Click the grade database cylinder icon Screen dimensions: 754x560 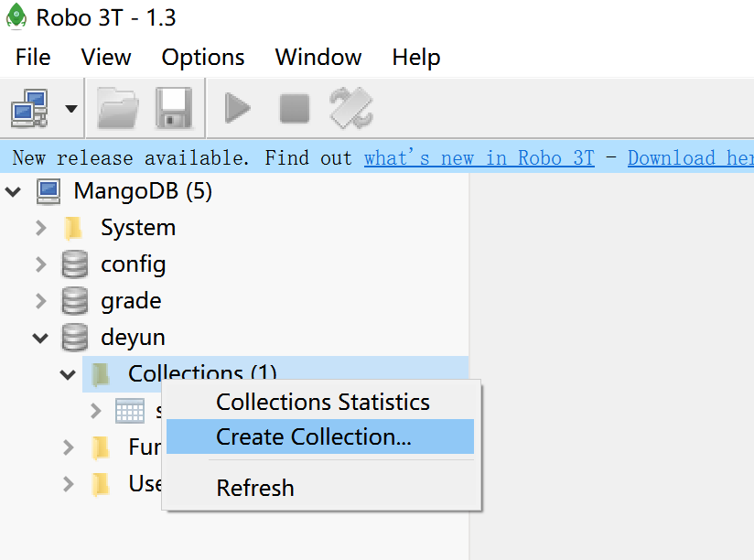[x=75, y=301]
